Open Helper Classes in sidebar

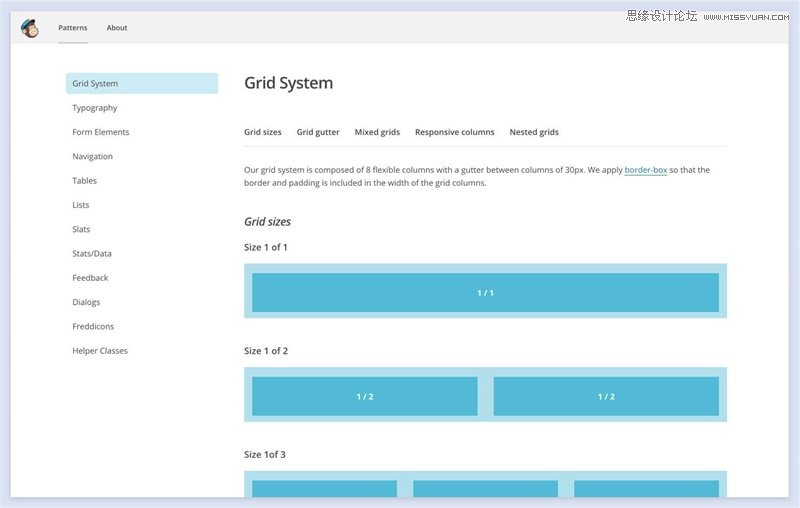click(100, 351)
